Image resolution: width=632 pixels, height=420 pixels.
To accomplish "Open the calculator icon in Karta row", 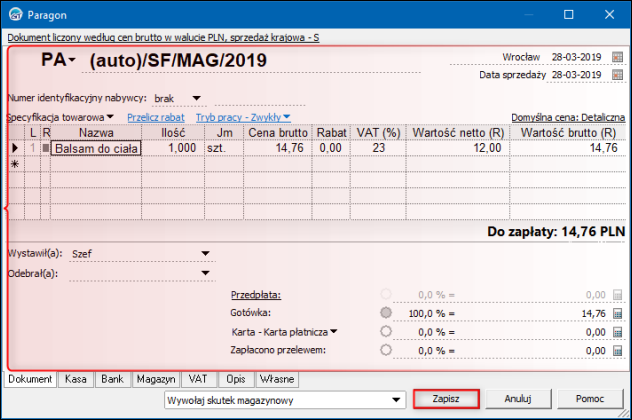I will coord(617,332).
